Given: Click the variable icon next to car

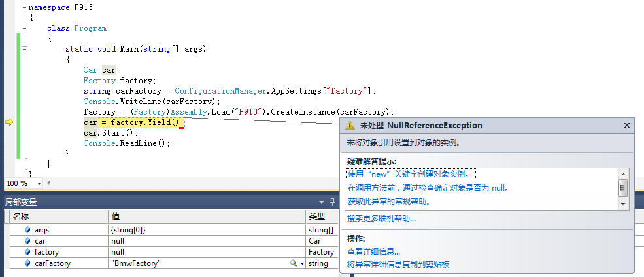Looking at the screenshot, I should (27, 241).
